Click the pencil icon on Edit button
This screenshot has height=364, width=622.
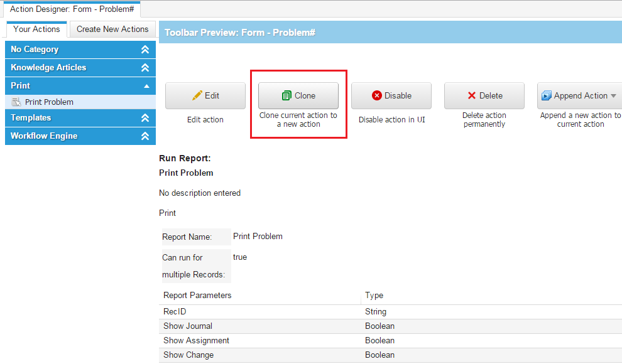197,95
